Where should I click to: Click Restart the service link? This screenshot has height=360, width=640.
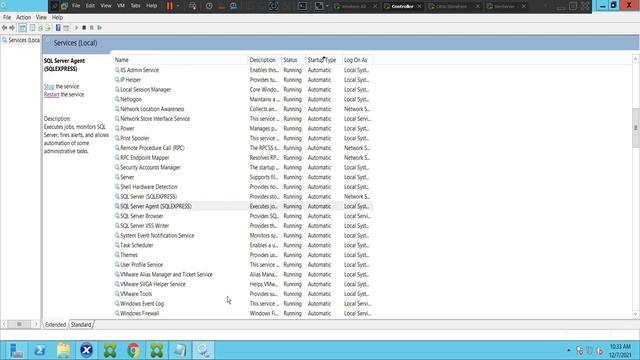pos(51,95)
